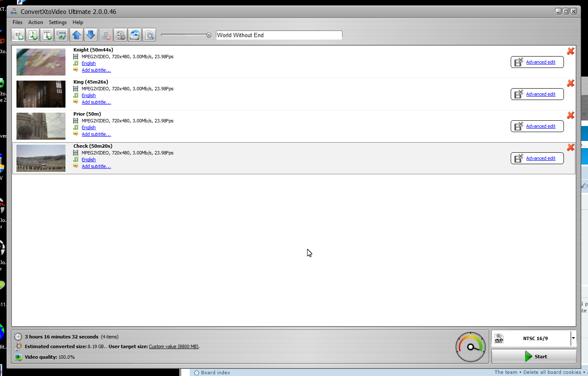588x376 pixels.
Task: Click the Video quality: 100.0% text
Action: [50, 357]
